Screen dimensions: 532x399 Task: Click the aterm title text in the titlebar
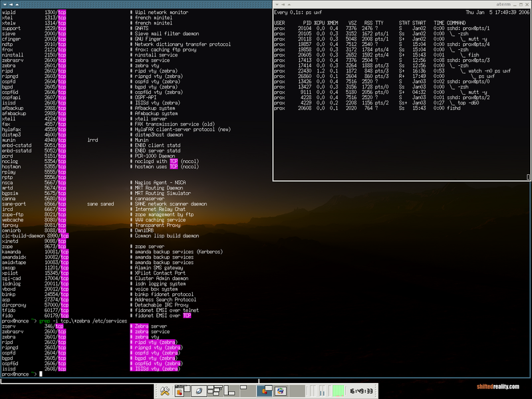point(503,5)
